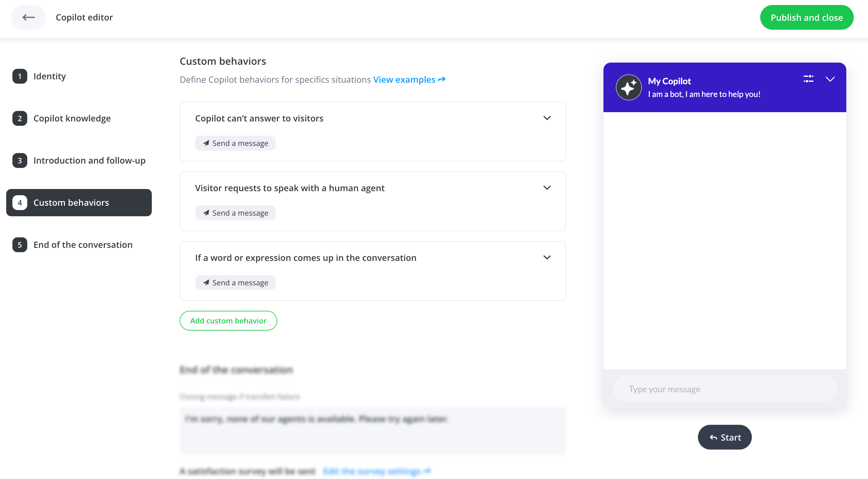Click the My Copilot sparkle avatar

(x=629, y=87)
